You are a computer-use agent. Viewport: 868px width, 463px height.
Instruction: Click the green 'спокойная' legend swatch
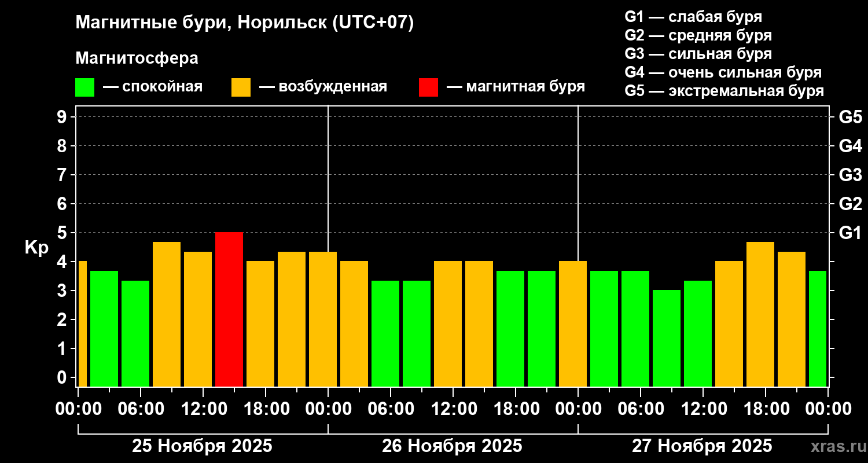pos(84,87)
